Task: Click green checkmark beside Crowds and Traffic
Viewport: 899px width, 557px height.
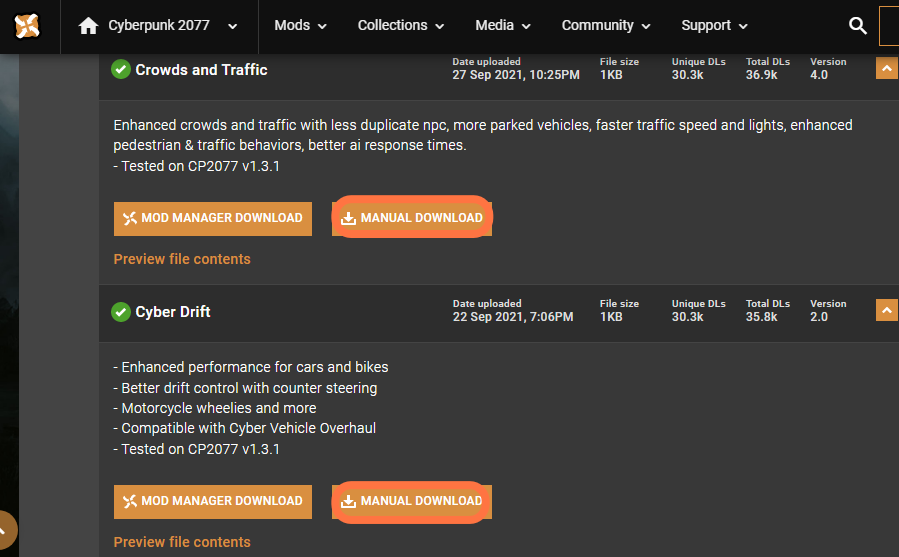Action: point(120,69)
